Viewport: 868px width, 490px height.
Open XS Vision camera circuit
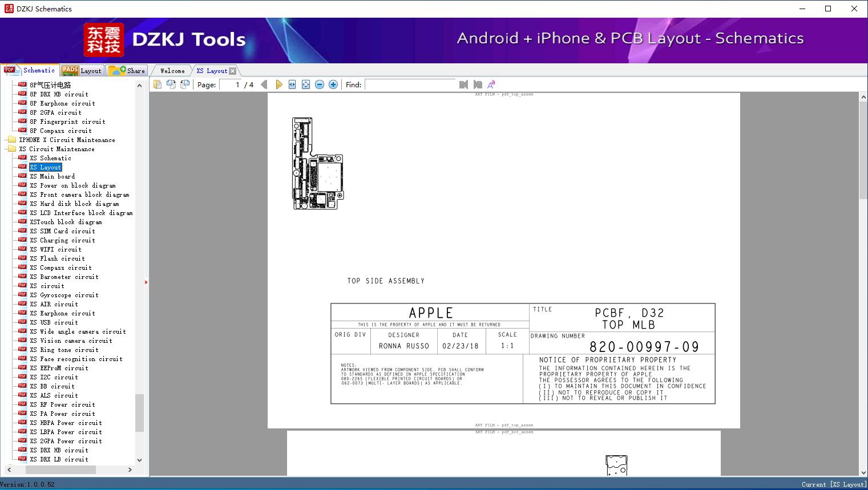(71, 341)
